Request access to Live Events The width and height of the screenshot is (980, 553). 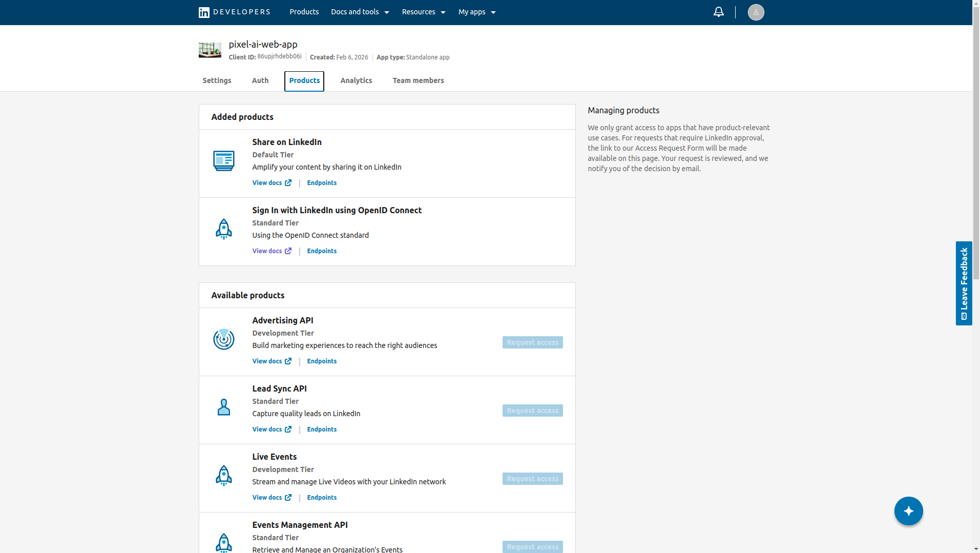pyautogui.click(x=532, y=479)
